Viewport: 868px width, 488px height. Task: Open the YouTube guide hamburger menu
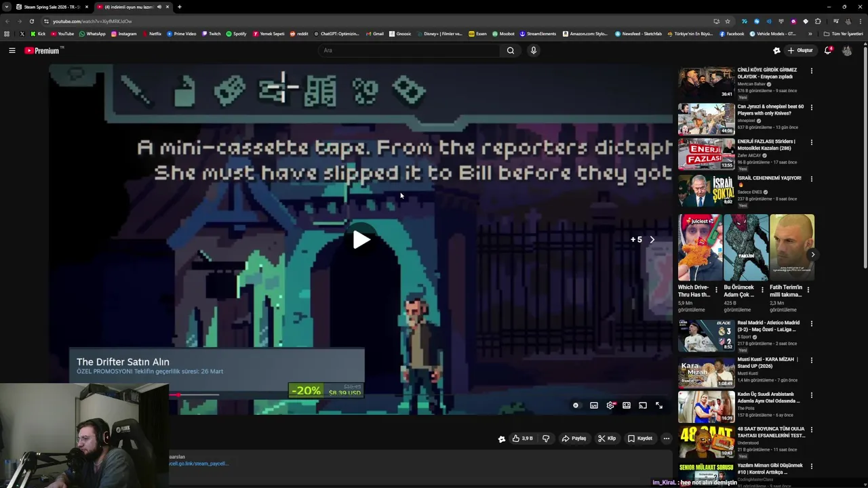tap(12, 50)
